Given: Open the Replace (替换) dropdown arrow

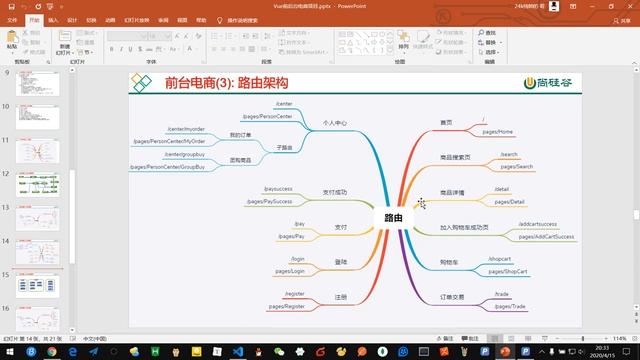Looking at the screenshot, I should tap(501, 42).
